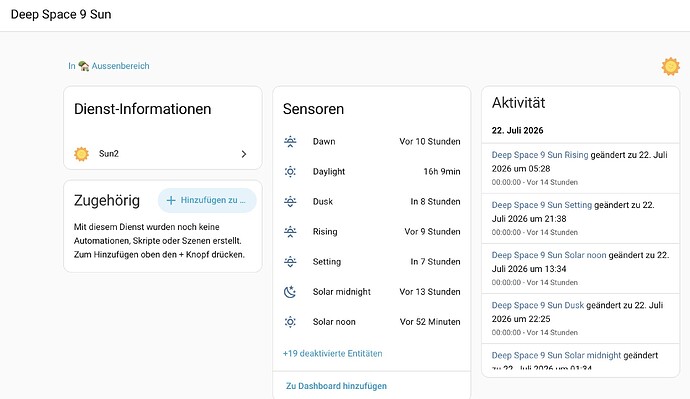690x399 pixels.
Task: Expand the Sun2 entry chevron
Action: click(244, 154)
